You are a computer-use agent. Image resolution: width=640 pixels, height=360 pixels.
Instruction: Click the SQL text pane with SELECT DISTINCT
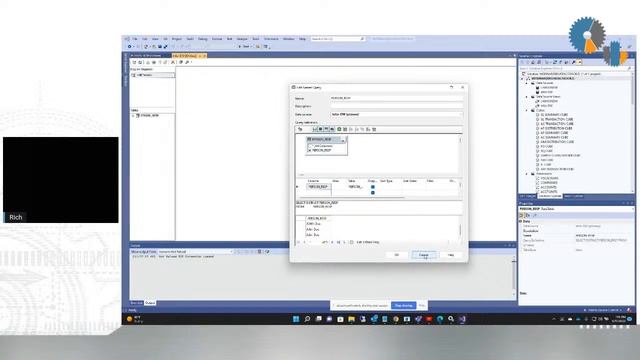pyautogui.click(x=379, y=207)
